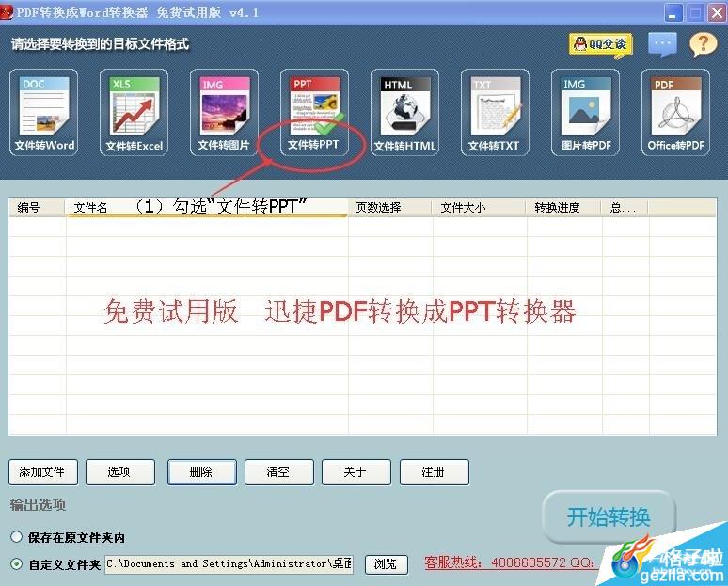The width and height of the screenshot is (728, 586).
Task: Enable the 保存在原文件夹内 radio option
Action: click(17, 537)
